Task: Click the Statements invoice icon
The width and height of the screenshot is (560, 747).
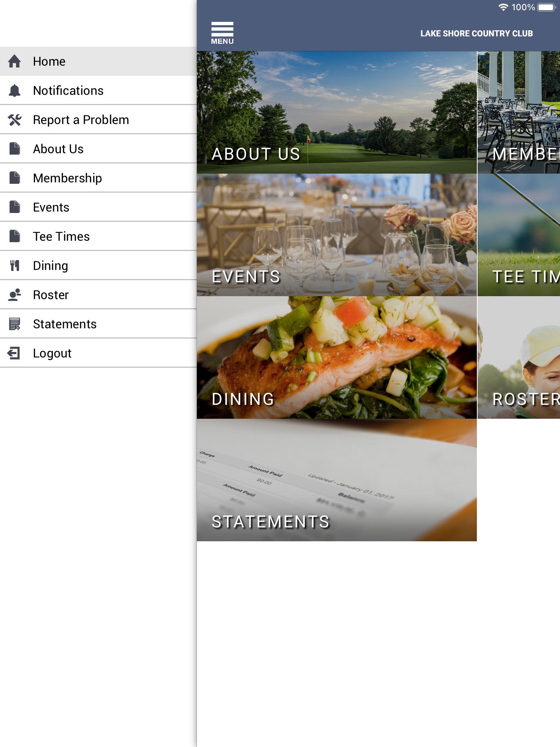Action: 15,324
